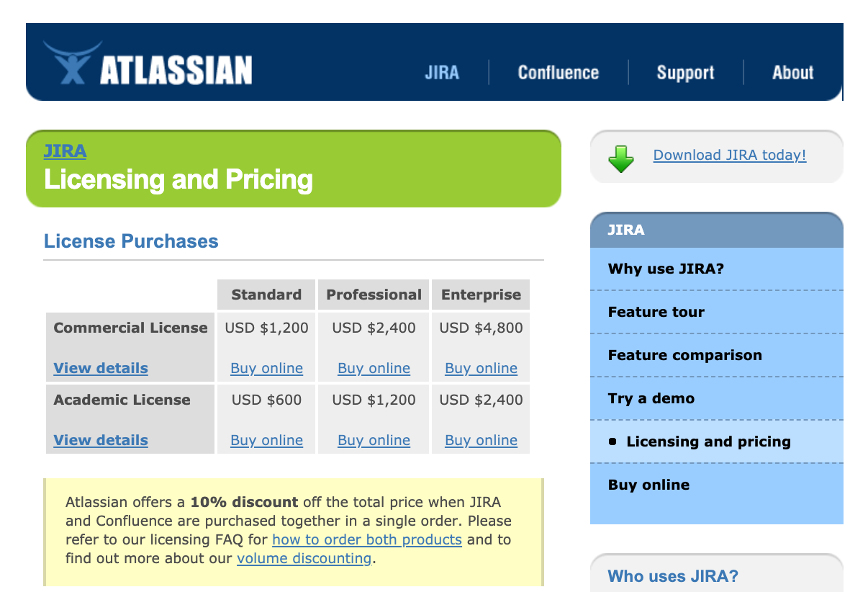Click the Academic License row label
Viewport: 868px width, 592px height.
coord(122,400)
